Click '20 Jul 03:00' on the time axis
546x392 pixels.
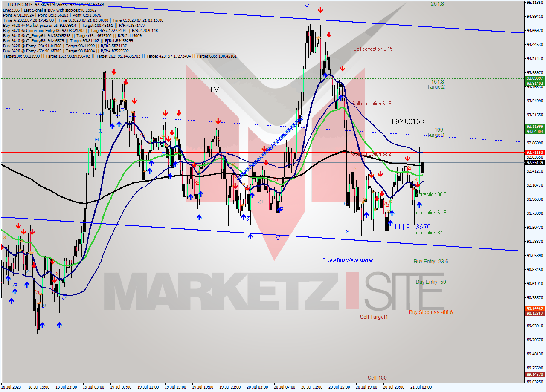[x=257, y=388]
